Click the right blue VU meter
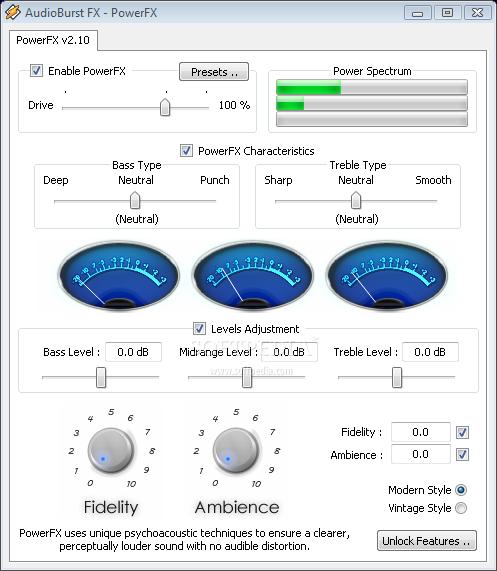This screenshot has width=497, height=571. click(387, 275)
